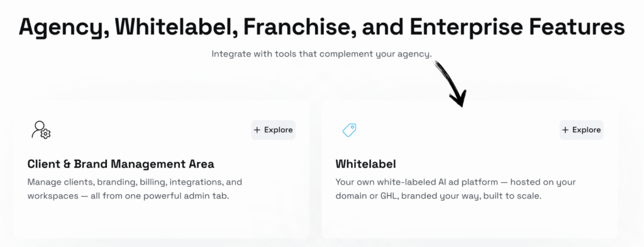
Task: Open Explore on the Whitelabel card
Action: coord(582,130)
